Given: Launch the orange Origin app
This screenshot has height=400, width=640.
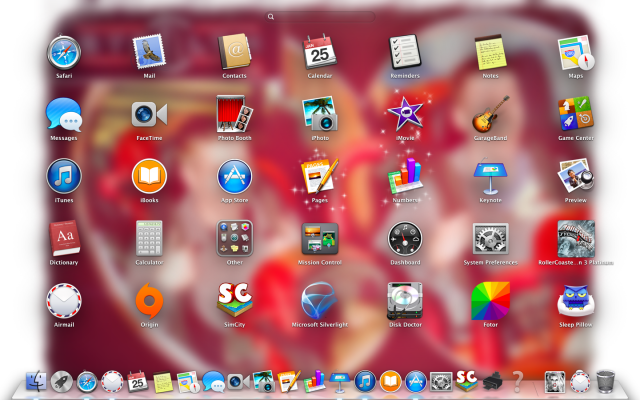Looking at the screenshot, I should (149, 301).
